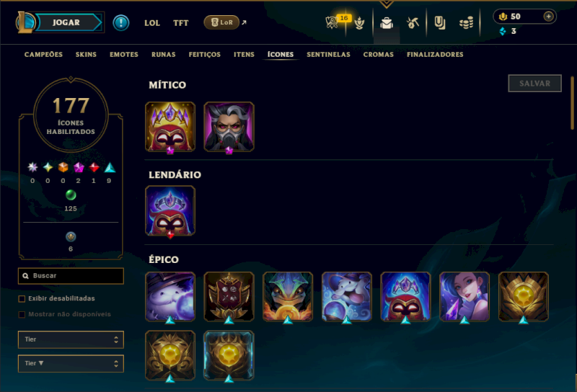Select the masked gray-haired mythic icon
The width and height of the screenshot is (577, 392).
point(229,127)
